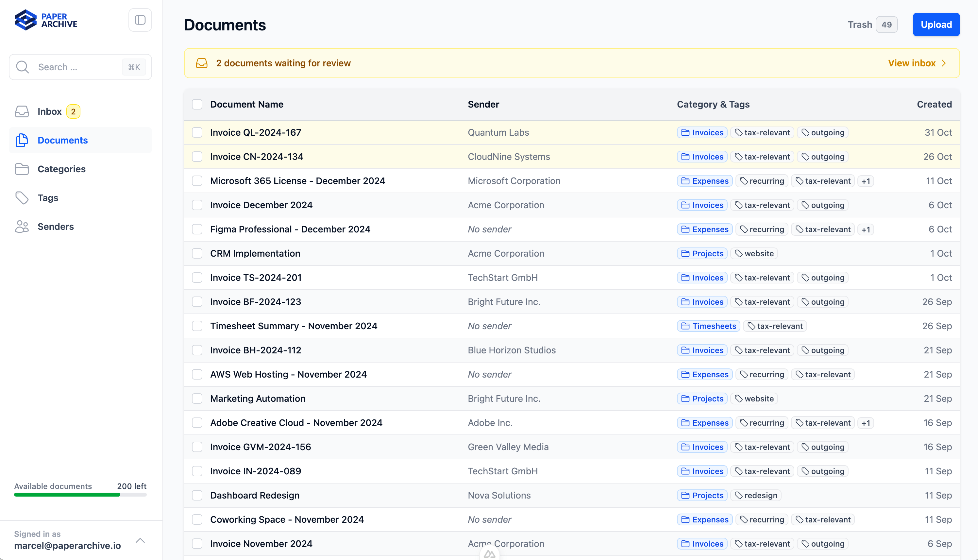The image size is (978, 560).
Task: Check the row for Timesheet Summary - November 2024
Action: [197, 326]
